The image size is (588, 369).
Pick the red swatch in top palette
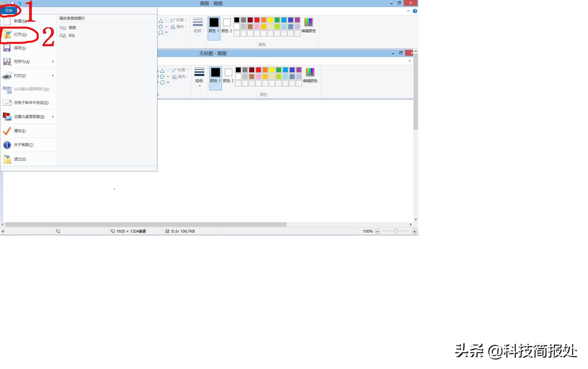coord(257,20)
